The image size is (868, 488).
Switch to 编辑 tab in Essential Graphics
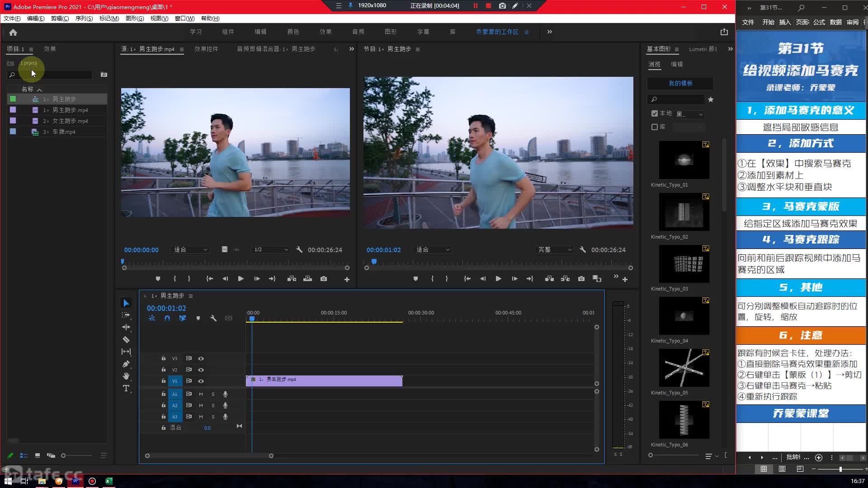pos(677,64)
